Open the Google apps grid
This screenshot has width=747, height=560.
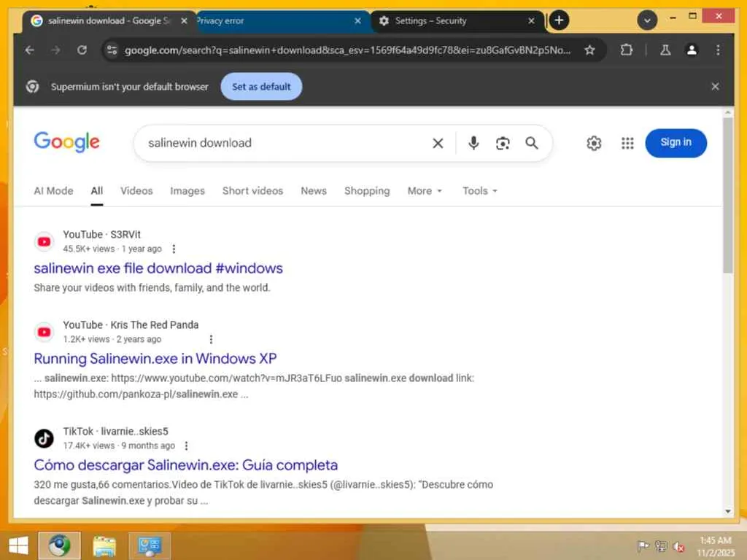[x=627, y=143]
